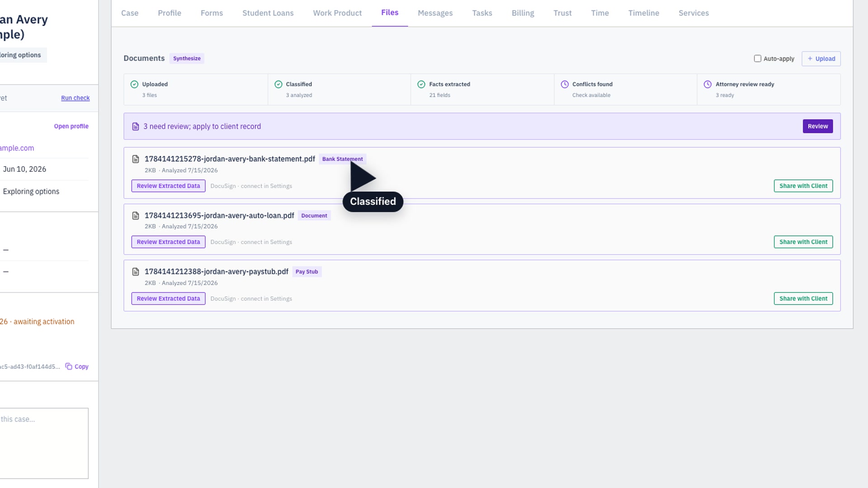Go to the Trust tab

pyautogui.click(x=562, y=13)
